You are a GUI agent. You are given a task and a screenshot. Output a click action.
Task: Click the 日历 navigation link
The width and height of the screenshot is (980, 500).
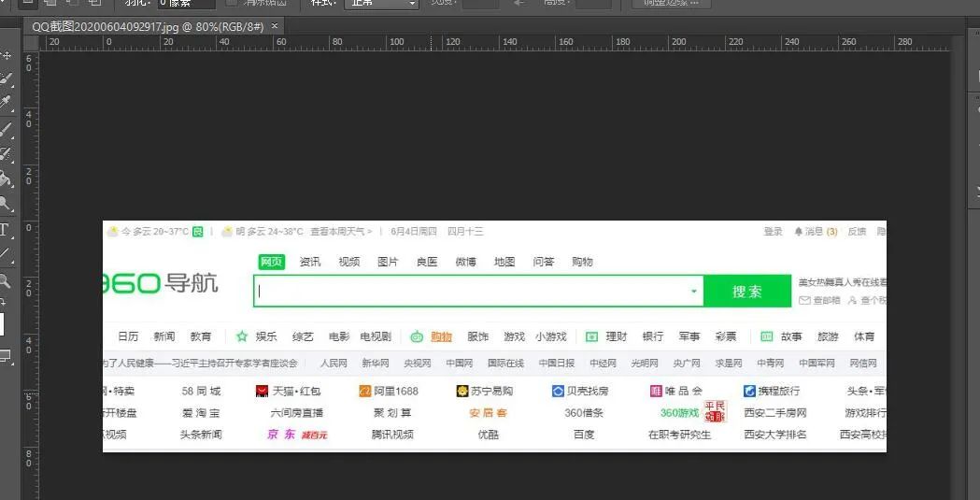(128, 336)
